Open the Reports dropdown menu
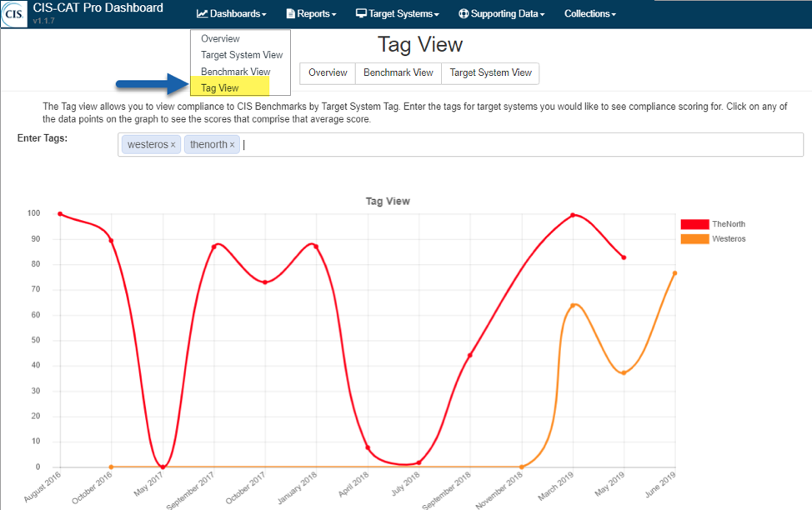Viewport: 812px width, 510px height. (311, 14)
